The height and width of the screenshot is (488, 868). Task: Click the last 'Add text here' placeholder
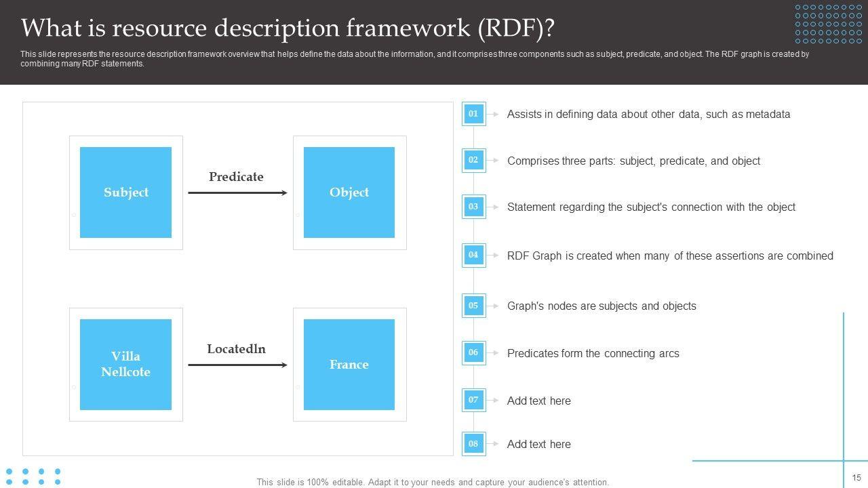click(539, 444)
